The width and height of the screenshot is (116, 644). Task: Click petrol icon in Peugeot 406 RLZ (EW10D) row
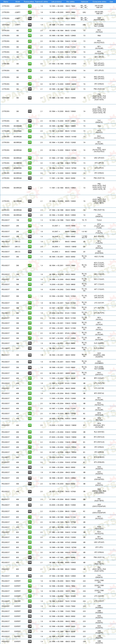(x=30, y=432)
